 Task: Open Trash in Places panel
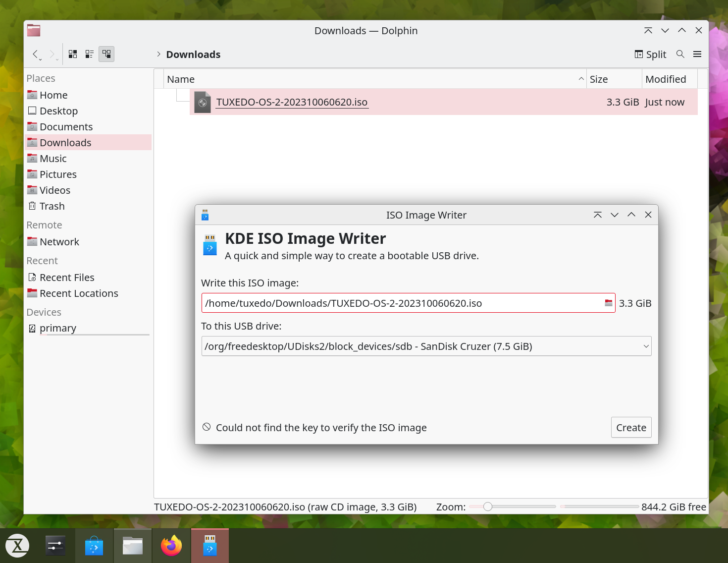pos(88,206)
